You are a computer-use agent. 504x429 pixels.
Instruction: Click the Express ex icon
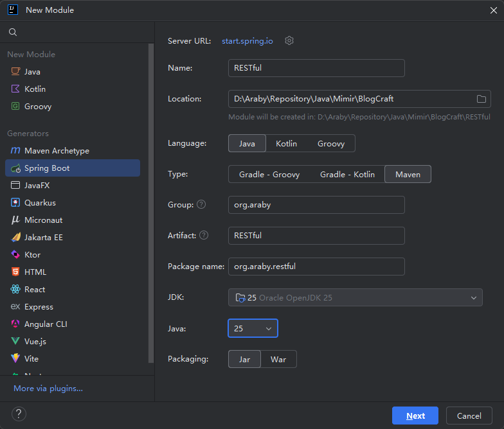[x=15, y=306]
